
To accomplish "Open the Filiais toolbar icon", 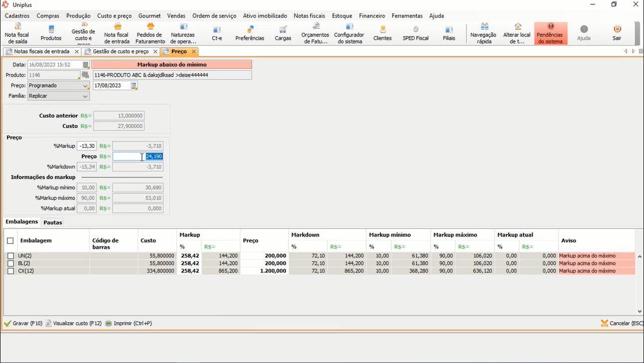I will 449,33.
